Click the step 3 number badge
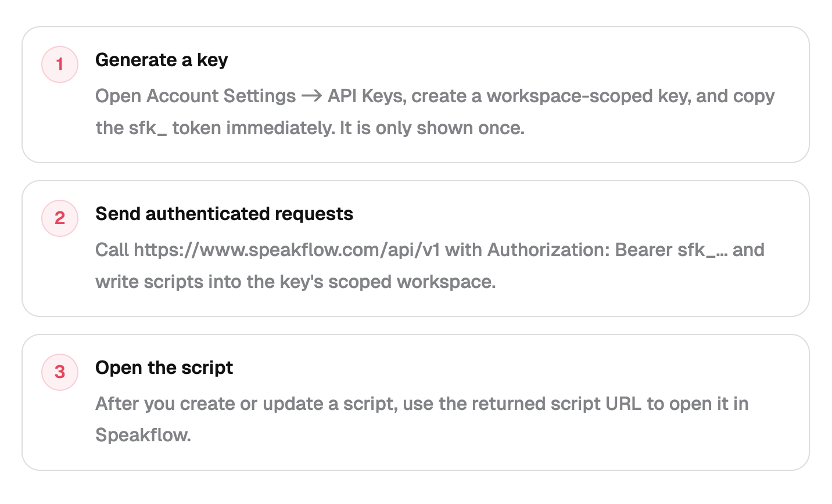Viewport: 832px width, 504px height. coord(60,372)
